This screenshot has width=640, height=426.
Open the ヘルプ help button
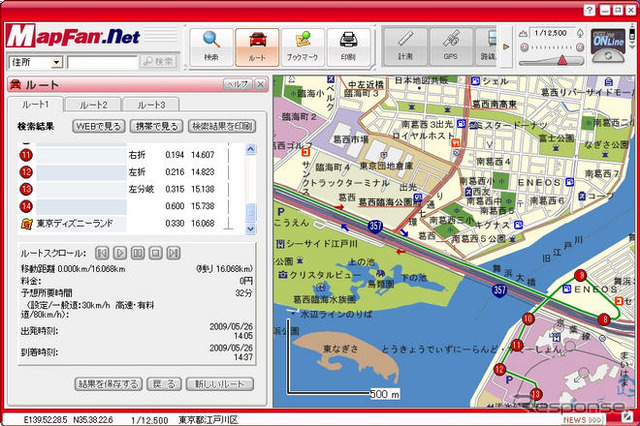pyautogui.click(x=238, y=84)
